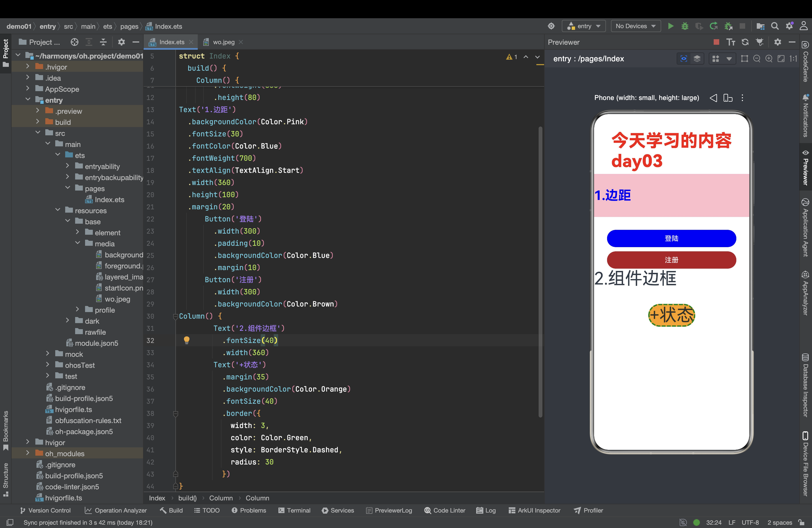Toggle the component layers view button
This screenshot has height=528, width=812.
pos(697,59)
